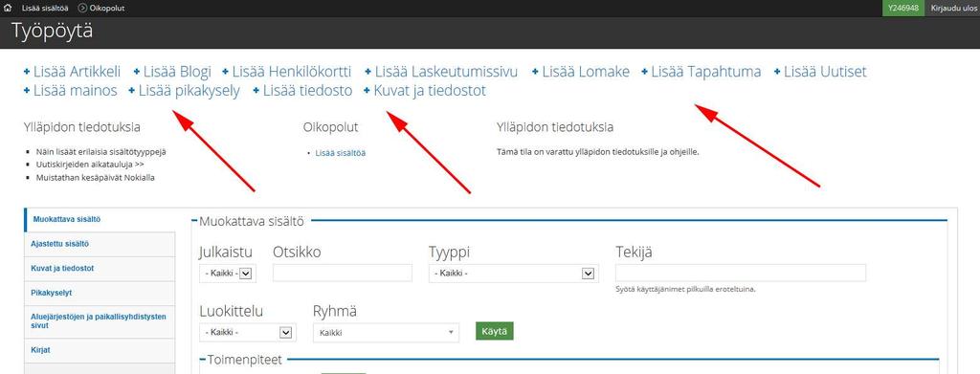
Task: Click Lisää tiedosto link
Action: [307, 91]
